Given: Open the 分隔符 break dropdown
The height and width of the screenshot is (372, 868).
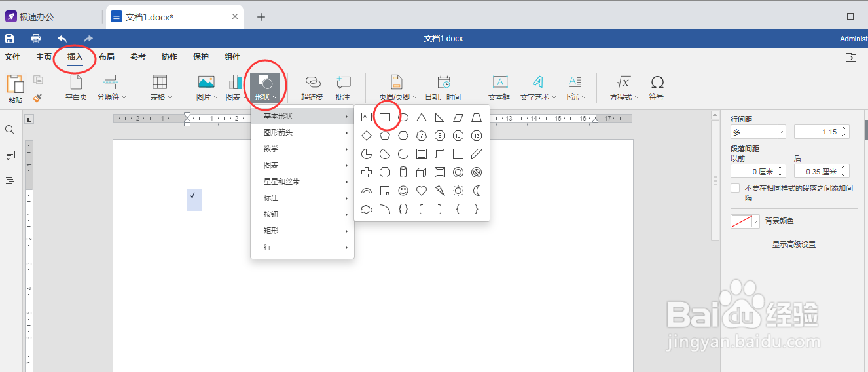Looking at the screenshot, I should click(x=111, y=88).
